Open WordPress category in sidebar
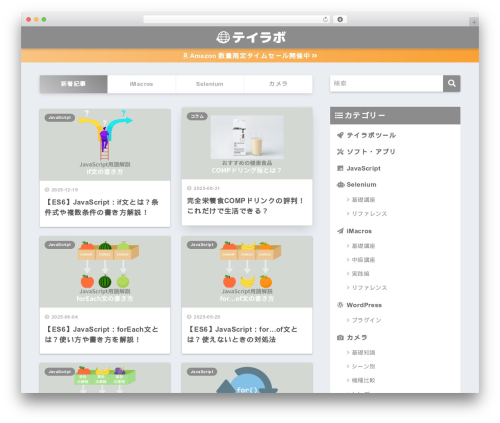Screen dimensions: 500x423 pyautogui.click(x=364, y=305)
